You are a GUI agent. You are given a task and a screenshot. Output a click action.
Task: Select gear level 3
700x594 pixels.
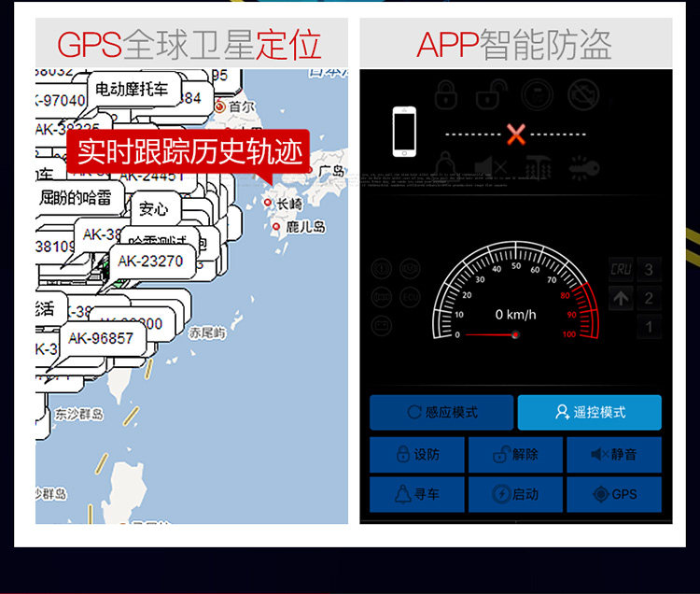click(649, 269)
